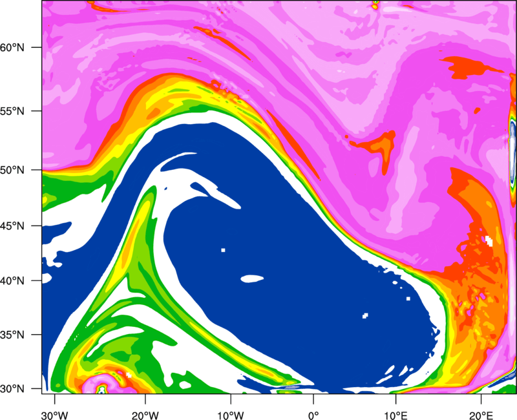
Task: Click the 20°W longitude label
Action: 145,415
